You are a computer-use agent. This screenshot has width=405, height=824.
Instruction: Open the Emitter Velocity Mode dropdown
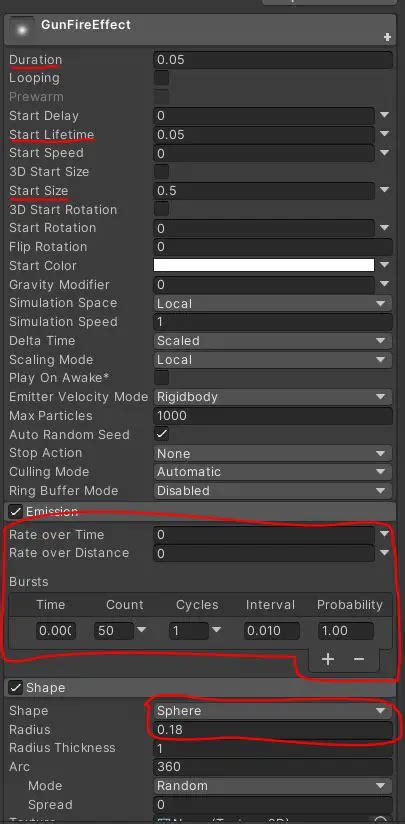(x=273, y=397)
